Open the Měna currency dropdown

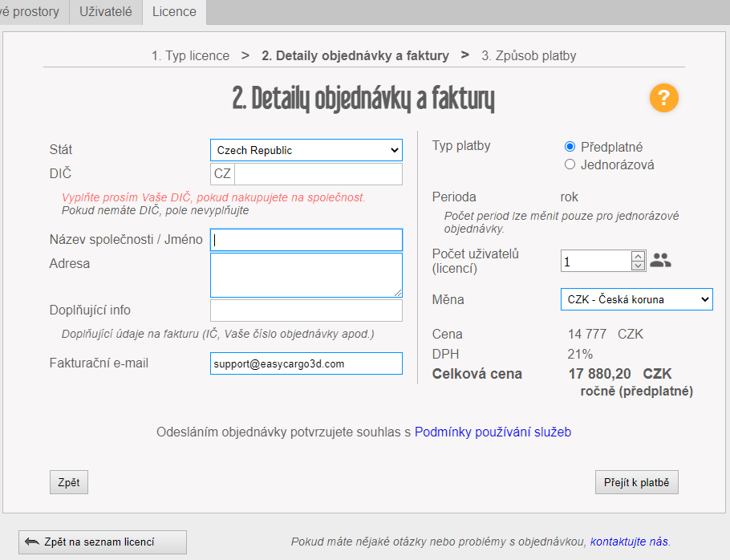(x=635, y=299)
